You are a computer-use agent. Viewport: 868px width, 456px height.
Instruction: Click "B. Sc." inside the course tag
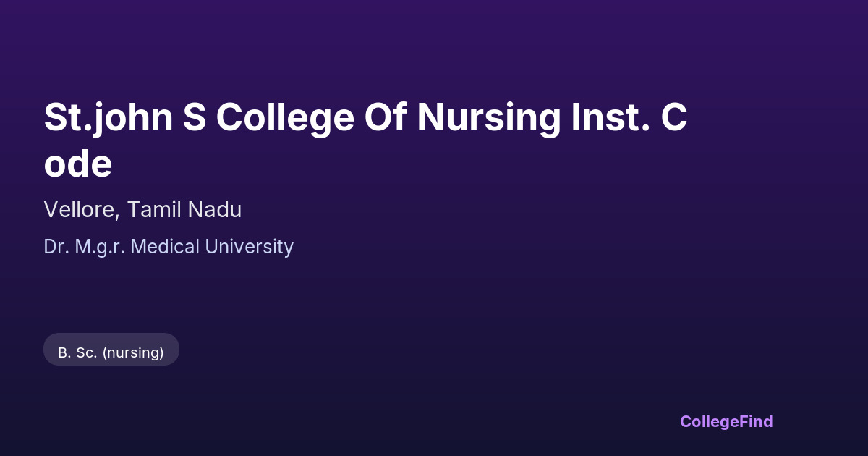pos(77,352)
